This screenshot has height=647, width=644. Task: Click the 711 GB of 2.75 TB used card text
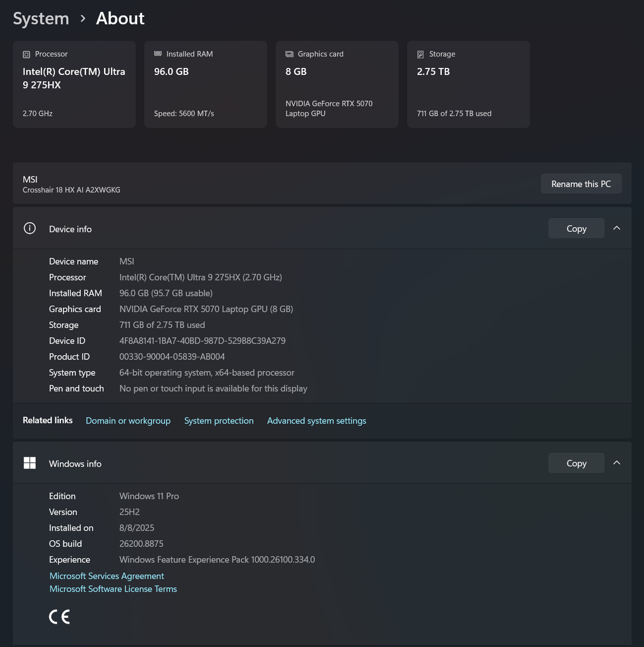454,113
